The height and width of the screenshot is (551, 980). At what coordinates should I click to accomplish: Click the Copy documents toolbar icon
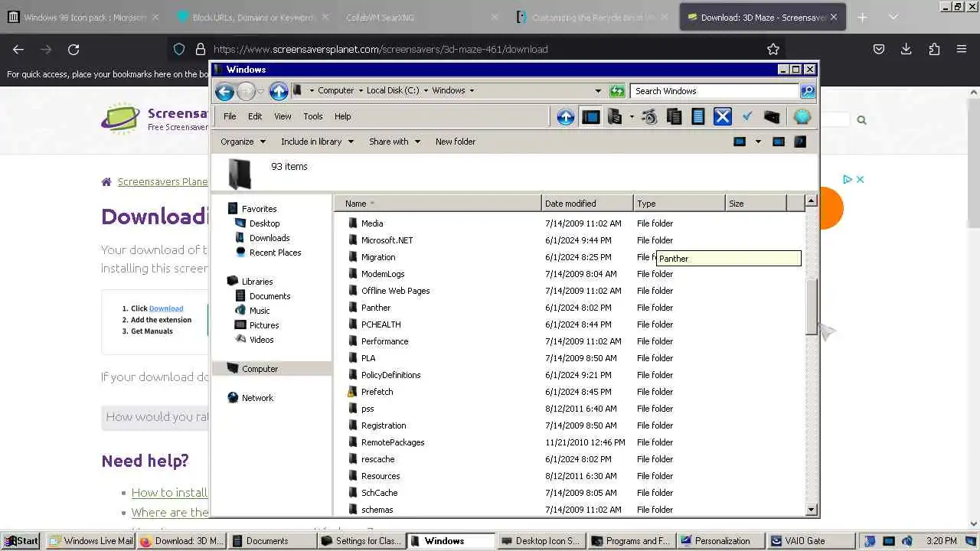[674, 117]
